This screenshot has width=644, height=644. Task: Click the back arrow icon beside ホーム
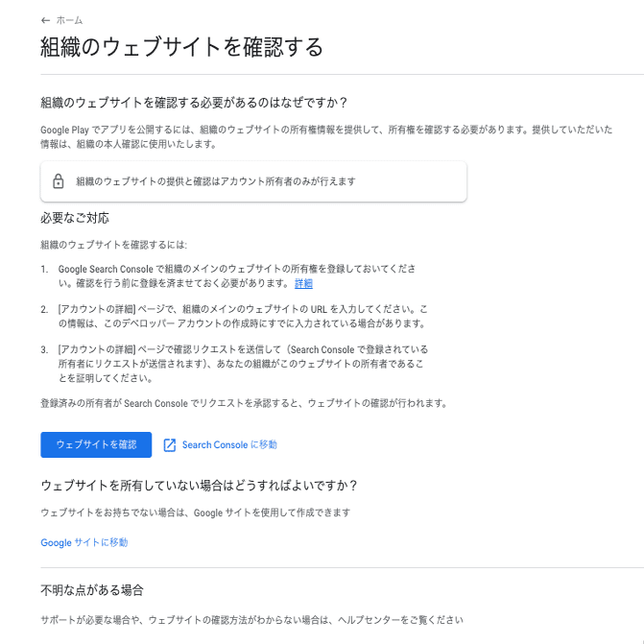point(46,20)
